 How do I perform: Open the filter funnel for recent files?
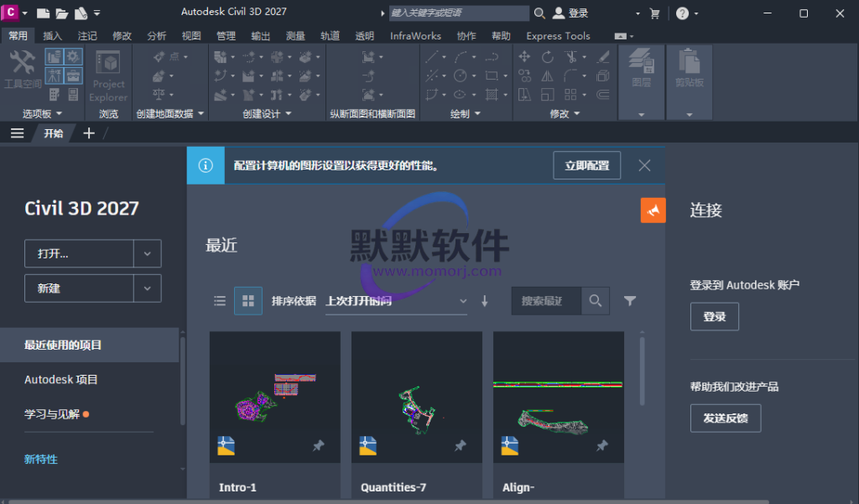[x=630, y=301]
